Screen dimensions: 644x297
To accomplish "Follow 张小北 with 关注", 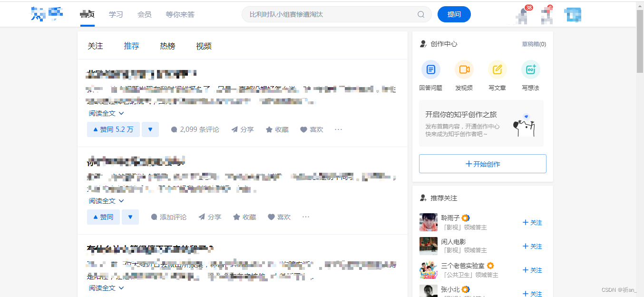I will click(x=532, y=294).
